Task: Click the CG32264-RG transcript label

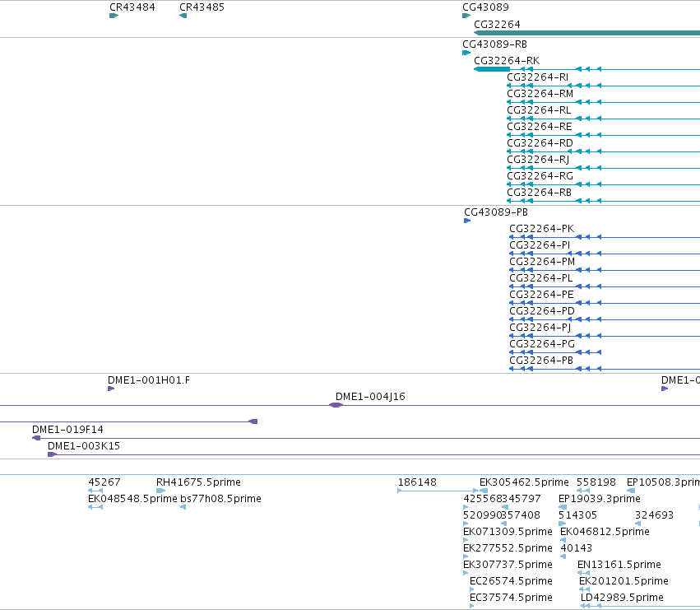Action: (540, 176)
